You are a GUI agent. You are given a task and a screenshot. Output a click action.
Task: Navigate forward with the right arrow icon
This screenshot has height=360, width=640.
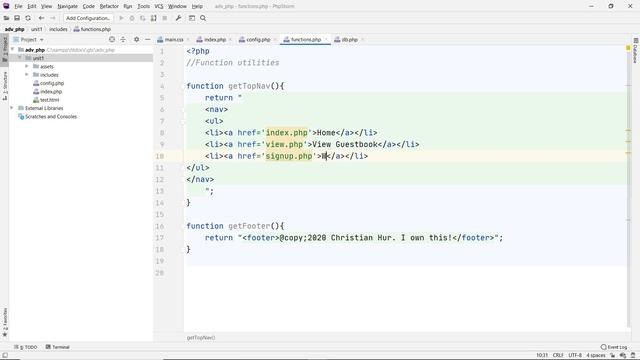[x=53, y=18]
